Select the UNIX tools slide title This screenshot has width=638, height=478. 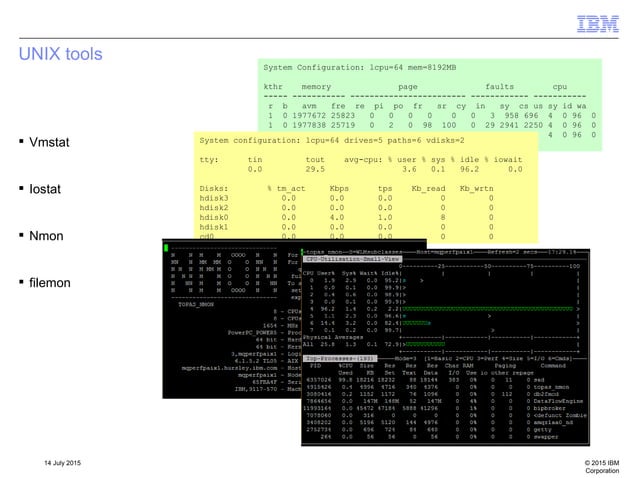(59, 52)
